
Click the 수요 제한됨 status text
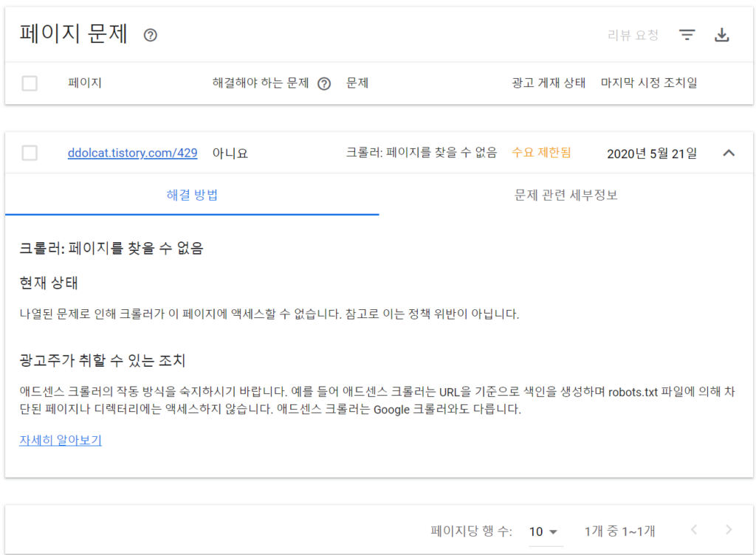tap(541, 153)
